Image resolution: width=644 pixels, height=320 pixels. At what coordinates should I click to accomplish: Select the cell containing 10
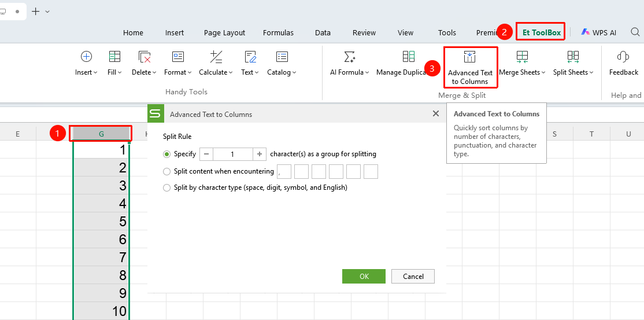101,311
